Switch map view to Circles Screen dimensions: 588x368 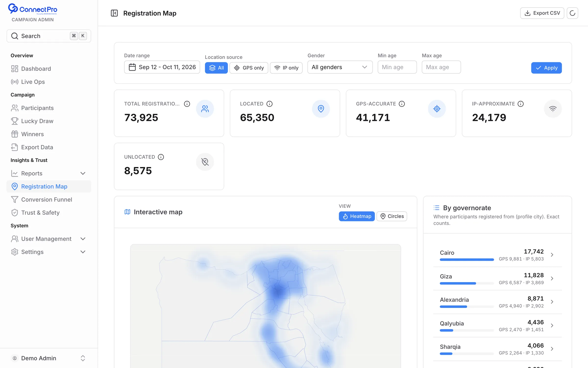(392, 216)
